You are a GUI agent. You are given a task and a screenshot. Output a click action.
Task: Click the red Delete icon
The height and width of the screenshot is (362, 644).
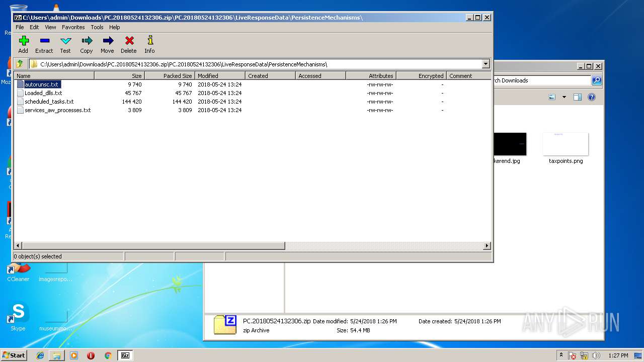[x=129, y=44]
